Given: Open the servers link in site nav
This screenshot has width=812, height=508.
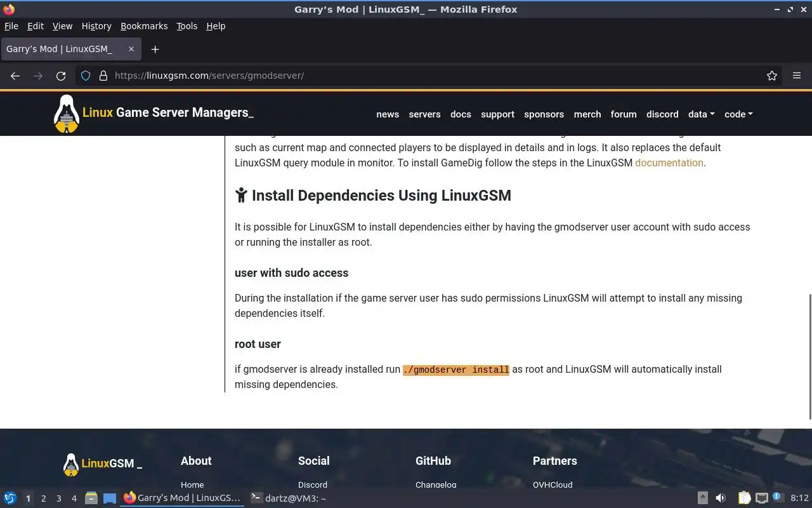Looking at the screenshot, I should pos(424,114).
